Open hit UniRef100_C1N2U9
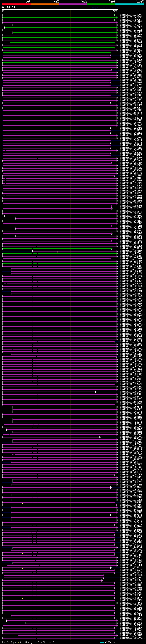The image size is (146, 644). [x=131, y=15]
